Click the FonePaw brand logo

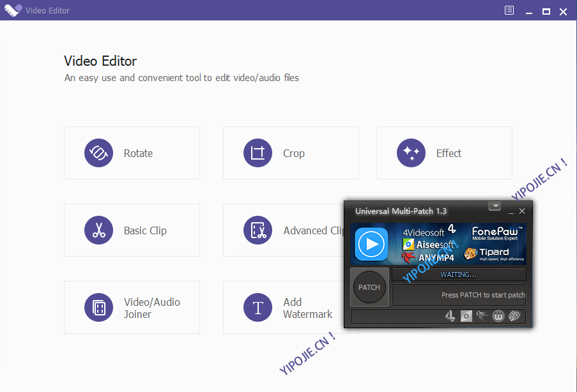point(496,233)
